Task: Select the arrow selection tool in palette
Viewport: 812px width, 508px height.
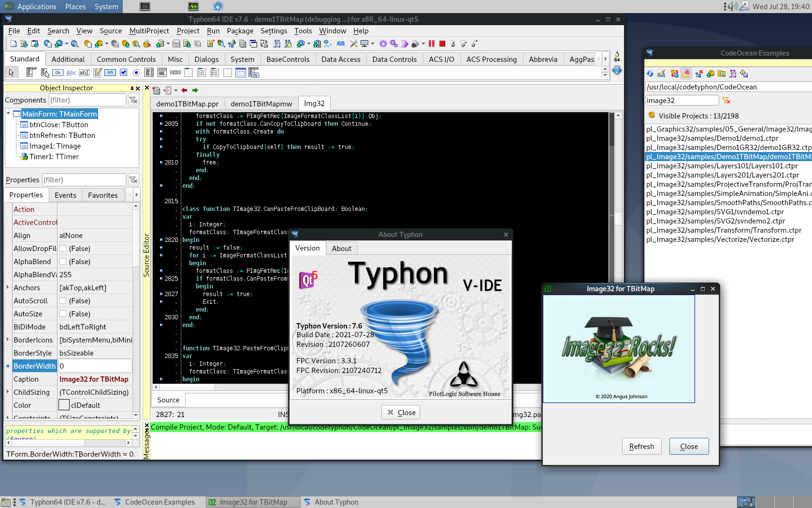Action: coord(11,73)
